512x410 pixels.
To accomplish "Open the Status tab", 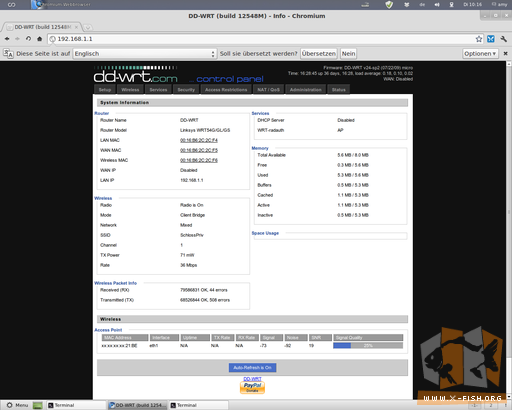I will [339, 90].
